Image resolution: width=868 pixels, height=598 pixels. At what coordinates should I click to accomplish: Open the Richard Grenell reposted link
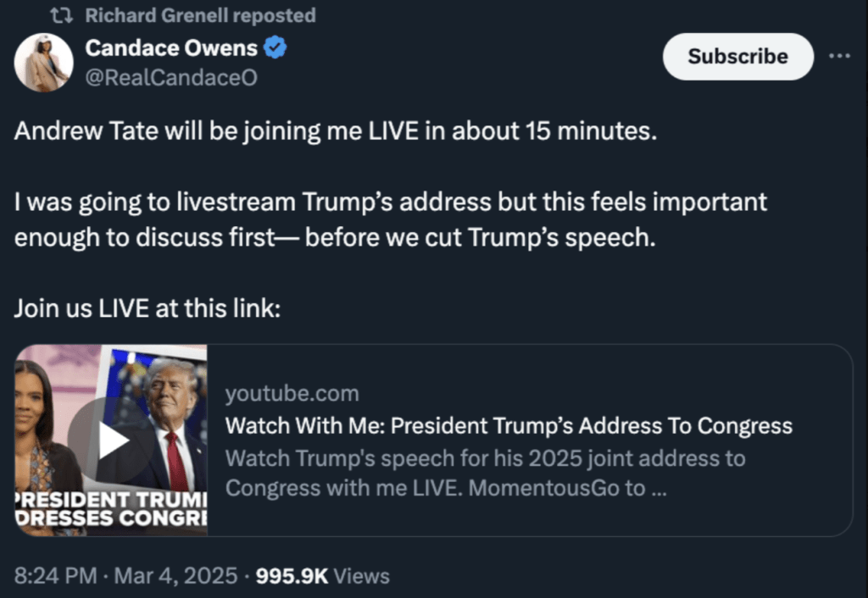[200, 15]
